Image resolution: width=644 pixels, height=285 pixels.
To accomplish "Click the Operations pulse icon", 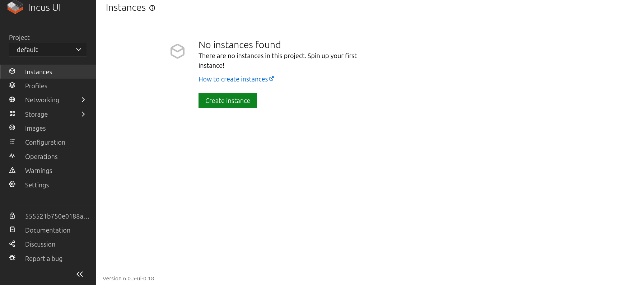I will (12, 156).
